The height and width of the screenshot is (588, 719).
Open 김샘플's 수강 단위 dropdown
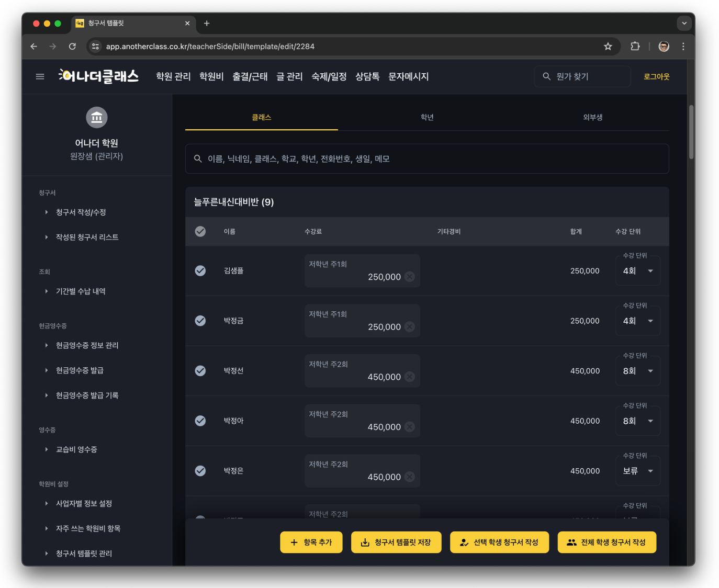tap(638, 271)
